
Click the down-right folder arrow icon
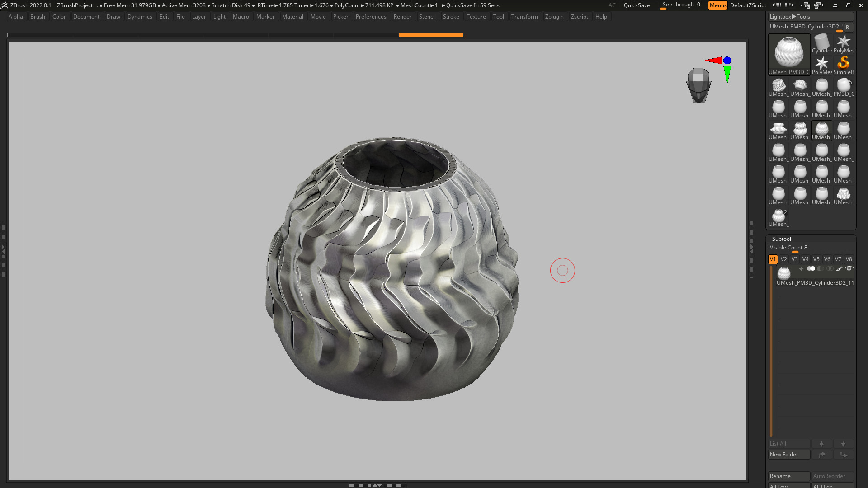pyautogui.click(x=843, y=455)
